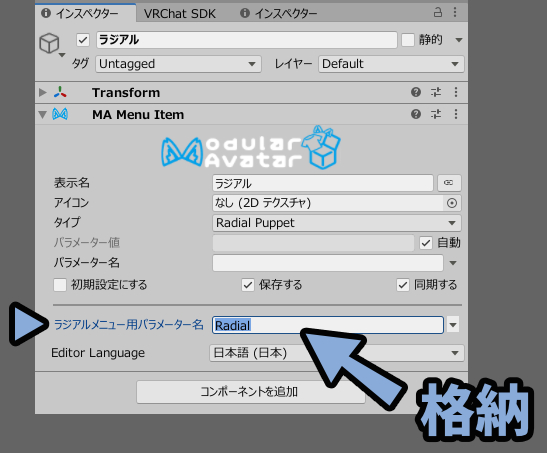Click the inspector lock icon

[x=437, y=13]
